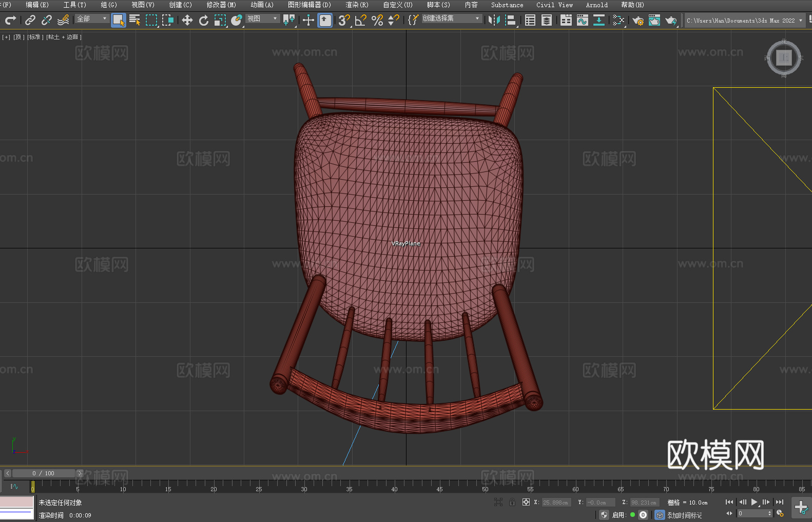Select the Rotate tool
The height and width of the screenshot is (522, 812).
(x=204, y=20)
